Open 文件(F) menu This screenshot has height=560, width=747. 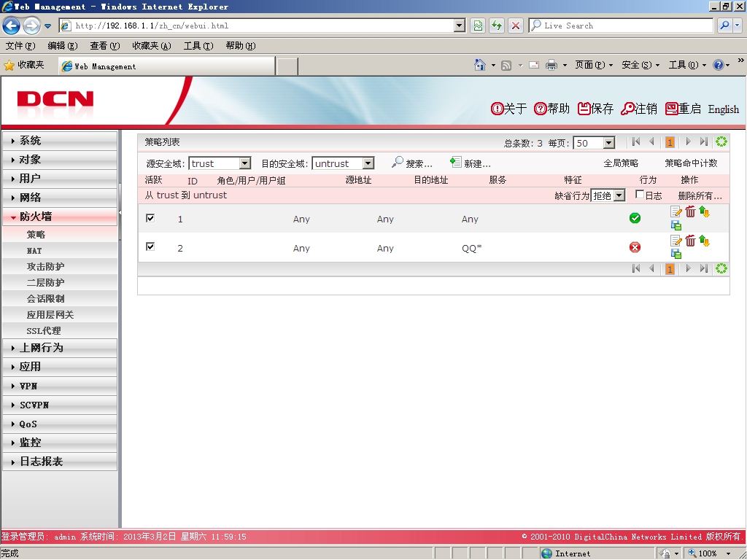20,46
